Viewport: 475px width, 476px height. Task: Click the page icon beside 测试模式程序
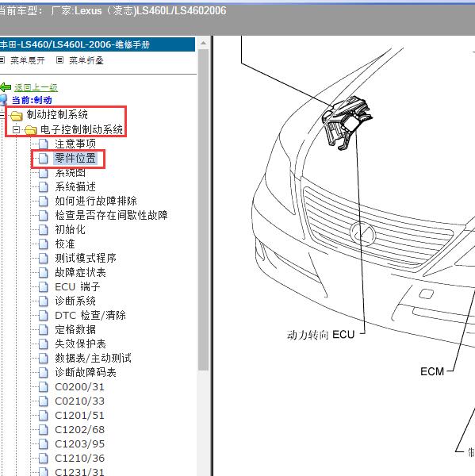pos(44,258)
